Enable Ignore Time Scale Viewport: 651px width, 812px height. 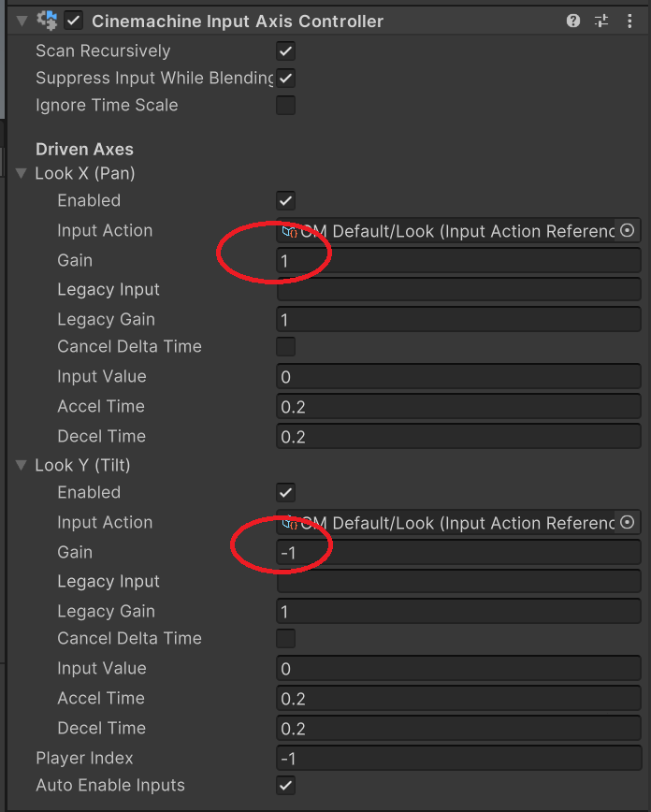(x=285, y=105)
